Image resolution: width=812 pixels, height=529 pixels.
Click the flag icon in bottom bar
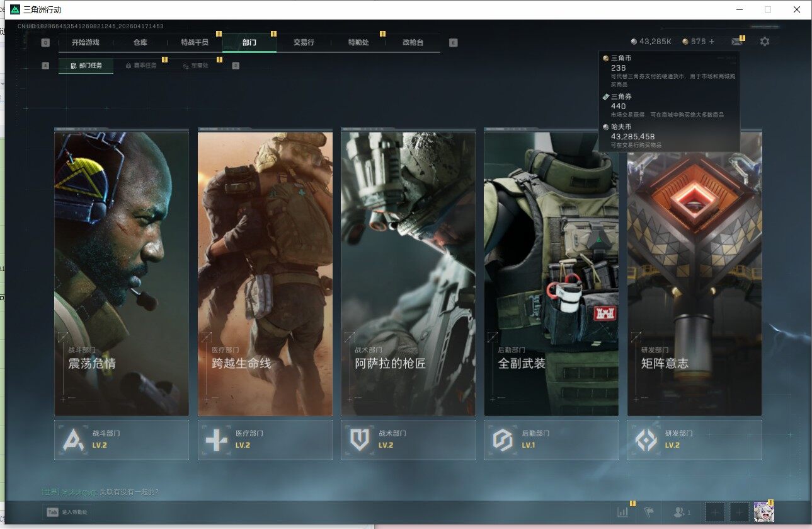[649, 513]
